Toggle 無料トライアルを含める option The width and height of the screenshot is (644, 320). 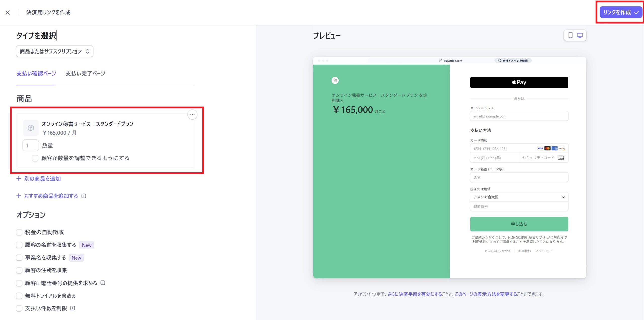pos(19,296)
